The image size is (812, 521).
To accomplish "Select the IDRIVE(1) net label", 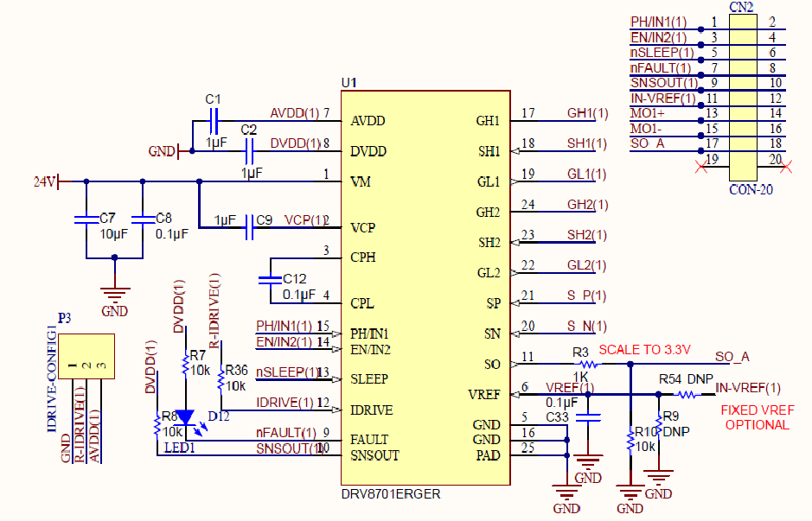I will click(285, 403).
